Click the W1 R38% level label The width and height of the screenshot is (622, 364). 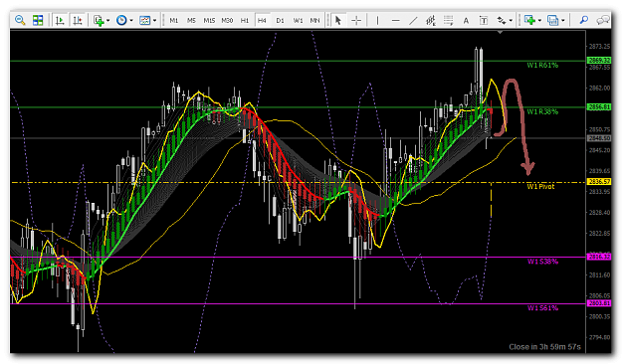(x=542, y=111)
